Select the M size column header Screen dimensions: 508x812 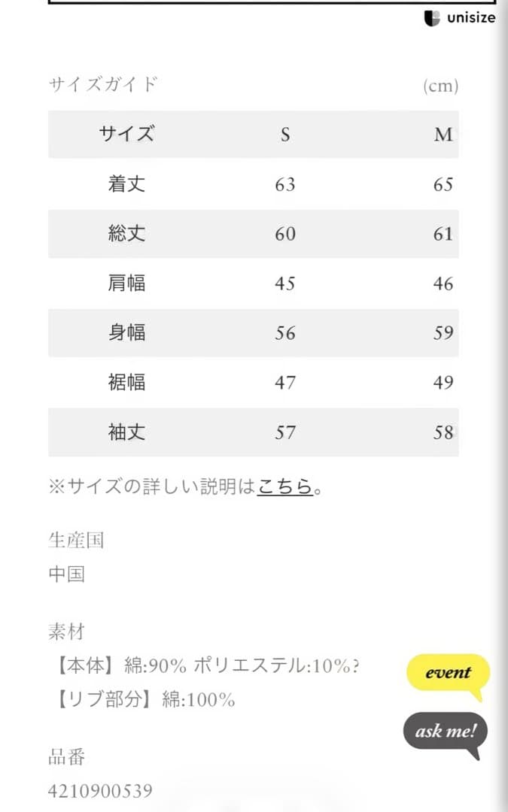pos(443,135)
